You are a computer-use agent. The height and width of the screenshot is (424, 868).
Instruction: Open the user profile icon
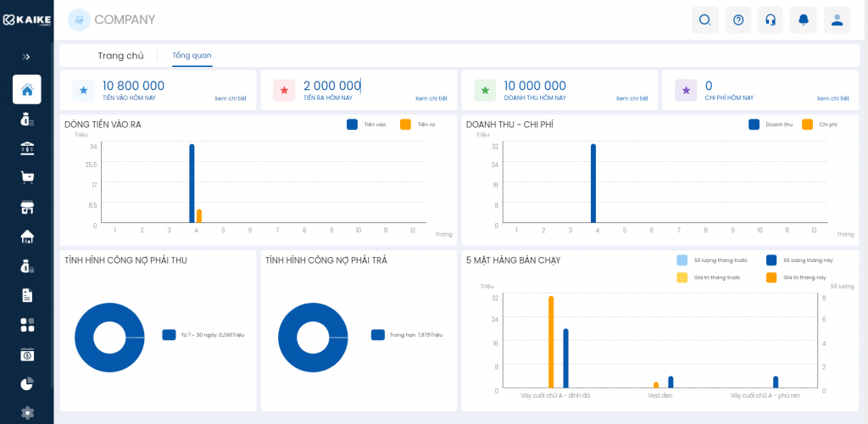click(837, 20)
